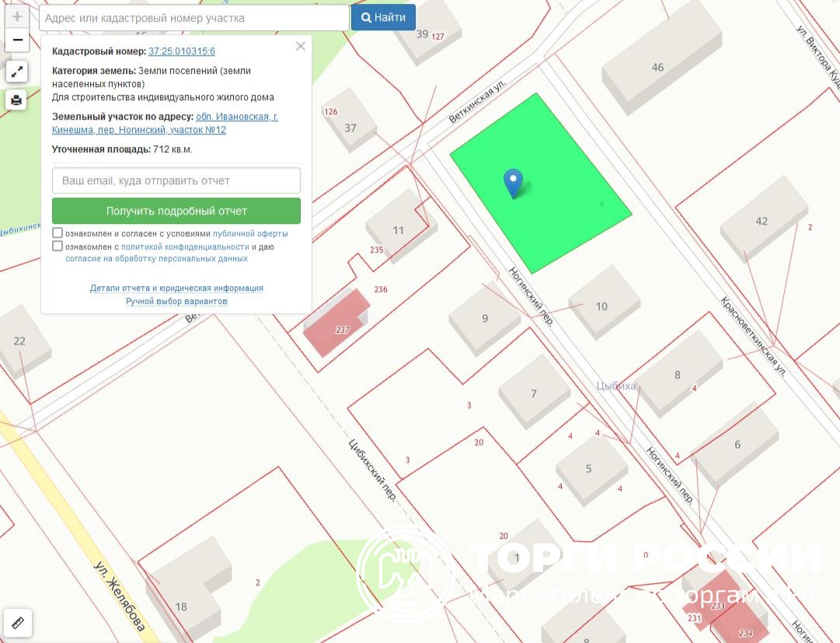Open cadastral number 37:25:010315:6 link
Image resolution: width=840 pixels, height=643 pixels.
182,51
